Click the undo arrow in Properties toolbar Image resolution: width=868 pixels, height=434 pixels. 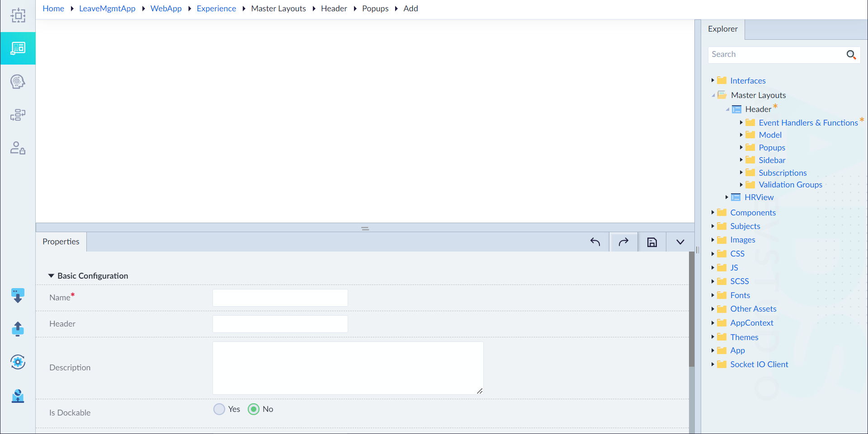point(595,242)
